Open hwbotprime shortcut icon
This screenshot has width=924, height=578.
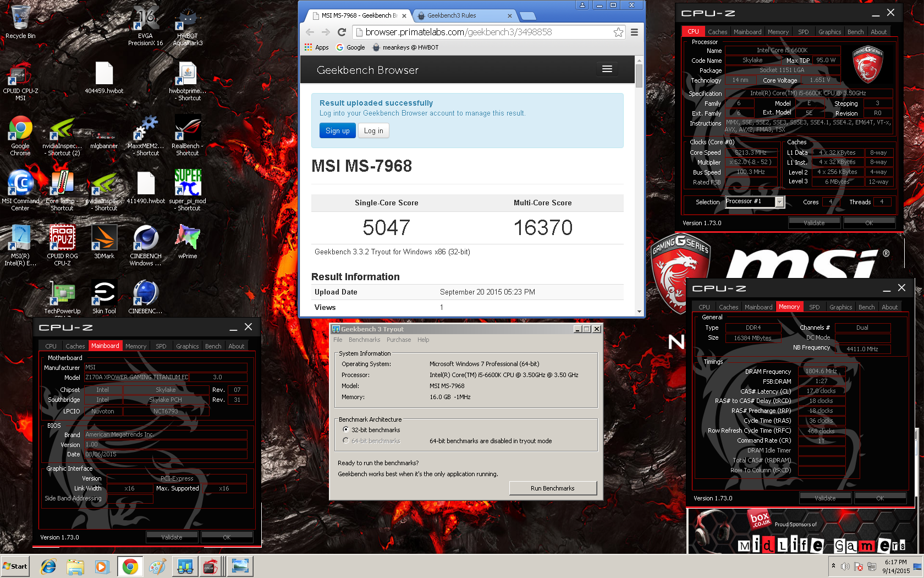click(188, 80)
